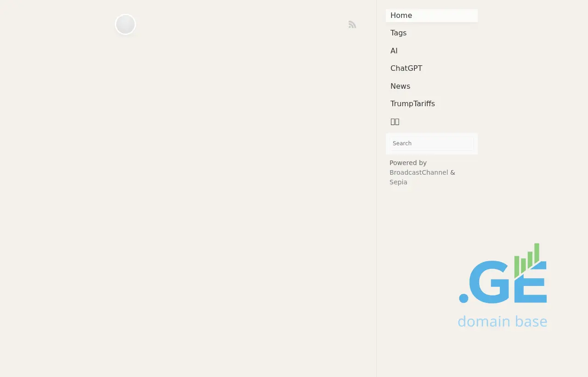Click the "Powered by" footer text
The height and width of the screenshot is (377, 588).
[408, 163]
